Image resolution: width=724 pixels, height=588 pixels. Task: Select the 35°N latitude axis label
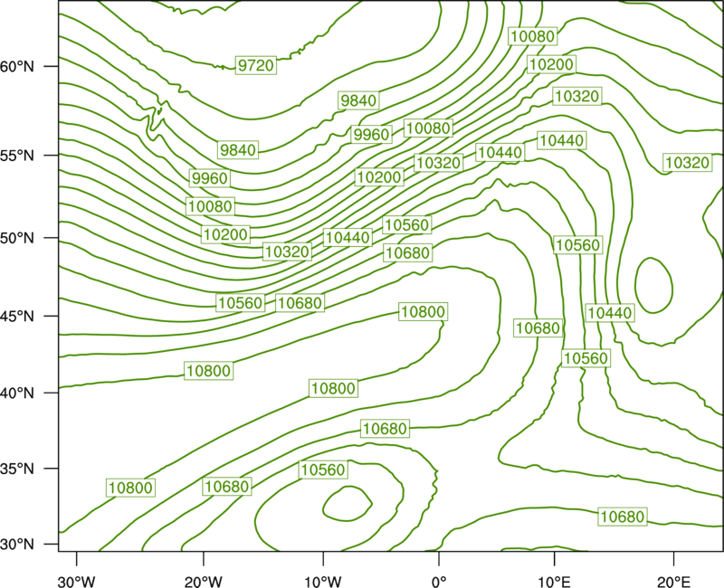17,469
